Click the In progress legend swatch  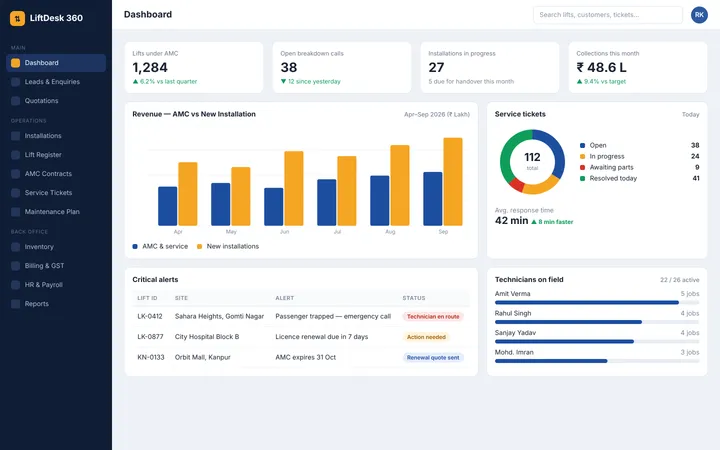coord(582,157)
